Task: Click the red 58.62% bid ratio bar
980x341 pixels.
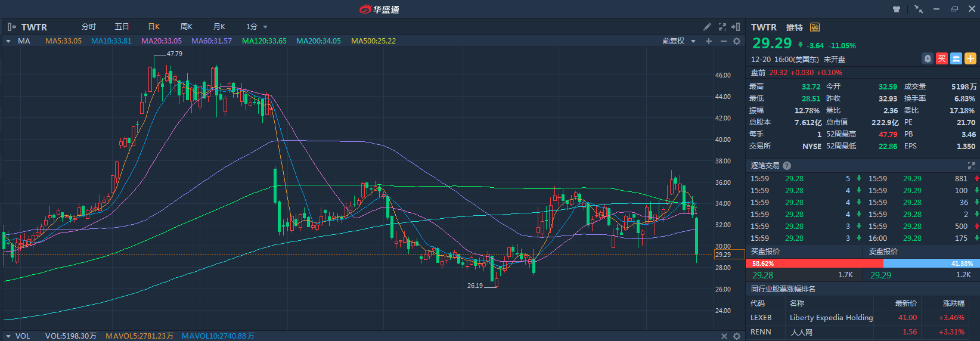Action: point(814,263)
